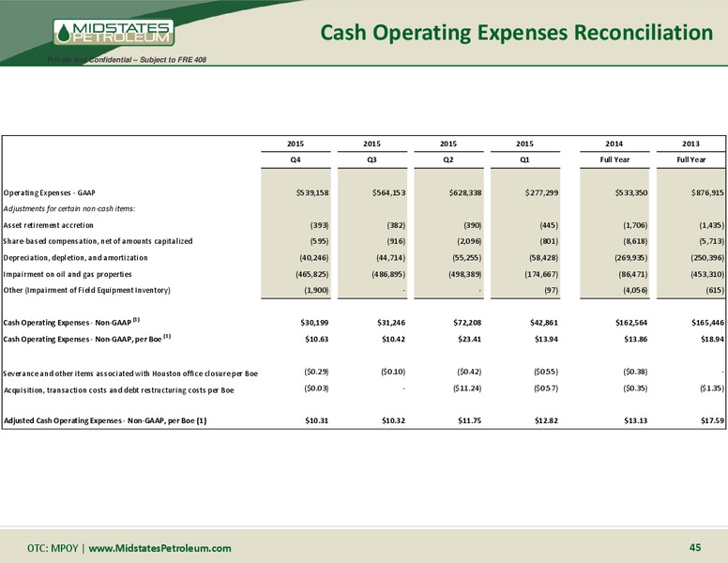
Task: Click the $10.63 per Boe value
Action: [x=317, y=339]
